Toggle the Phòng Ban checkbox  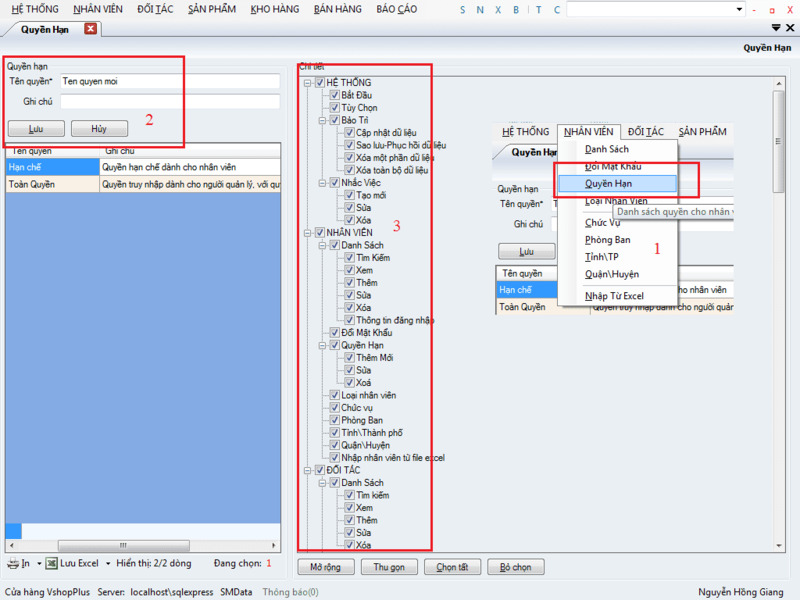point(335,420)
